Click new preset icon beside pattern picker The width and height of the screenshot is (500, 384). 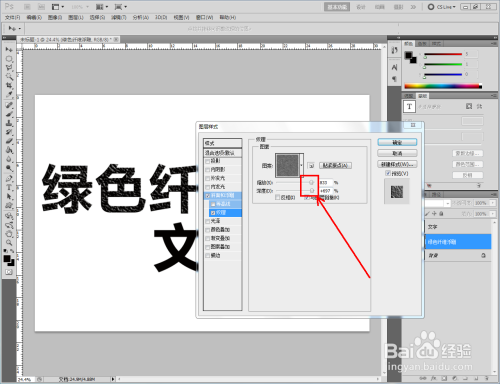click(311, 165)
